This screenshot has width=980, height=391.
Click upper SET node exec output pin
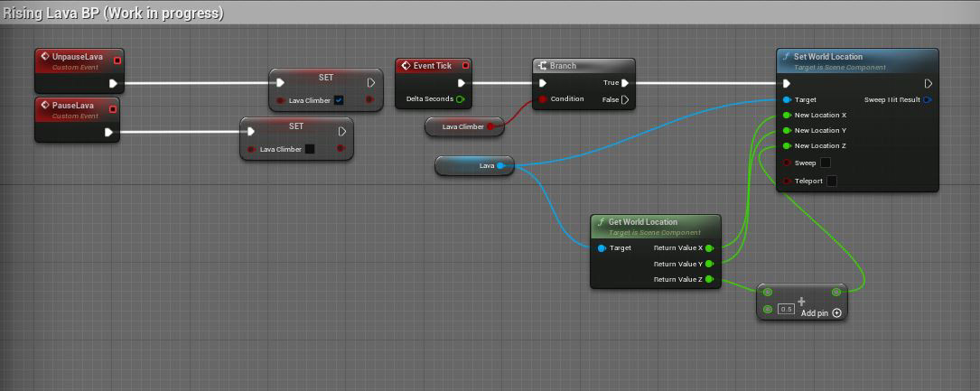[371, 82]
